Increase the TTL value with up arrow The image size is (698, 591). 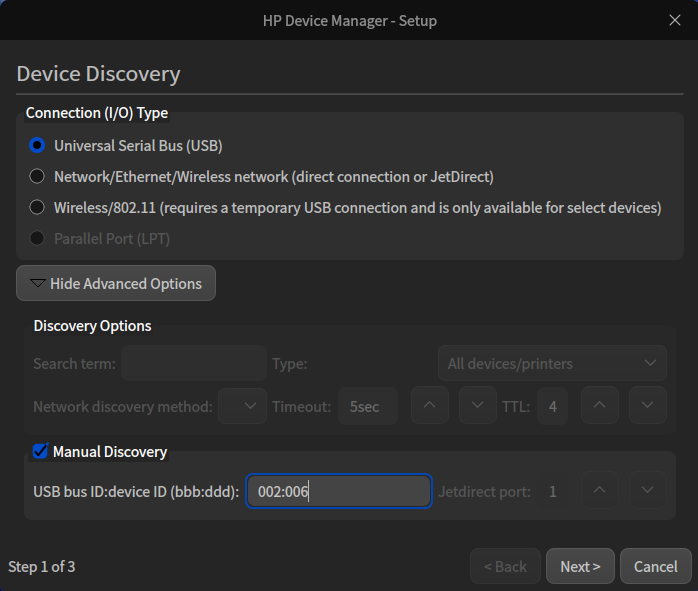point(600,405)
